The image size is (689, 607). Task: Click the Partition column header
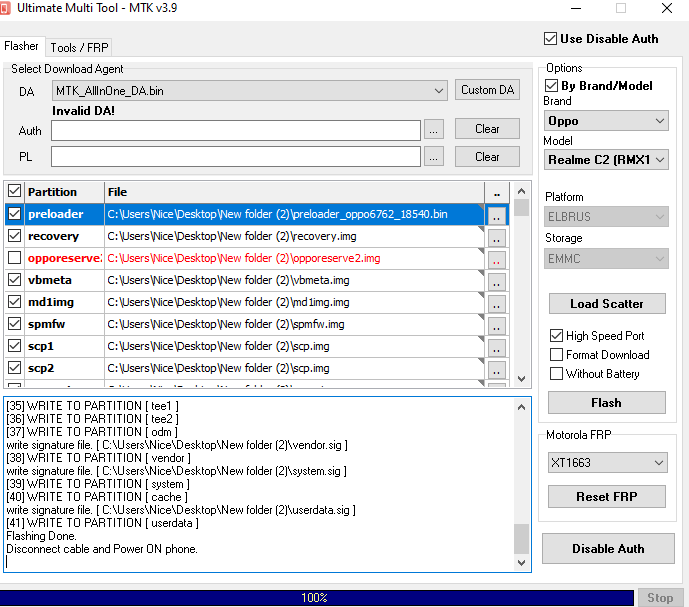click(65, 192)
